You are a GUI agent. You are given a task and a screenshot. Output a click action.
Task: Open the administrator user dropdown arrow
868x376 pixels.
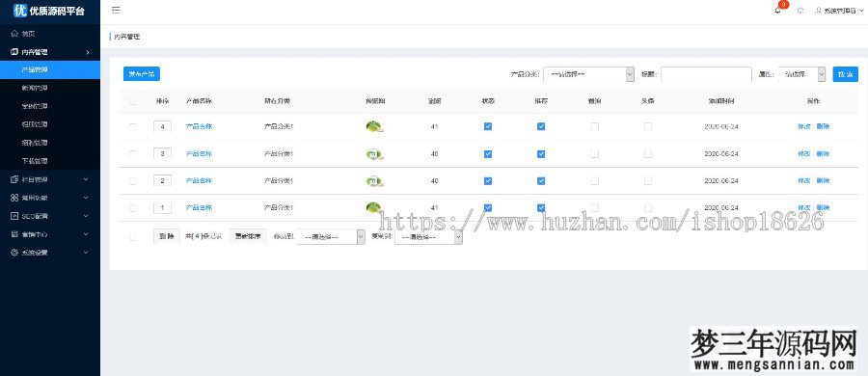point(861,11)
